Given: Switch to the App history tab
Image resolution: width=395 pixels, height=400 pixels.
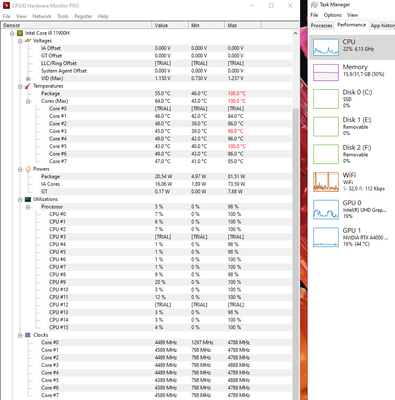Looking at the screenshot, I should point(382,26).
